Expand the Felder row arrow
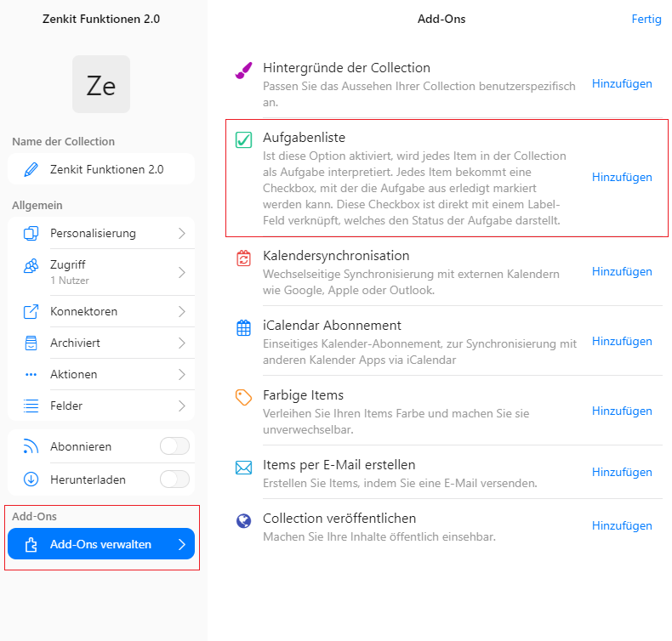Image resolution: width=672 pixels, height=641 pixels. click(x=182, y=406)
